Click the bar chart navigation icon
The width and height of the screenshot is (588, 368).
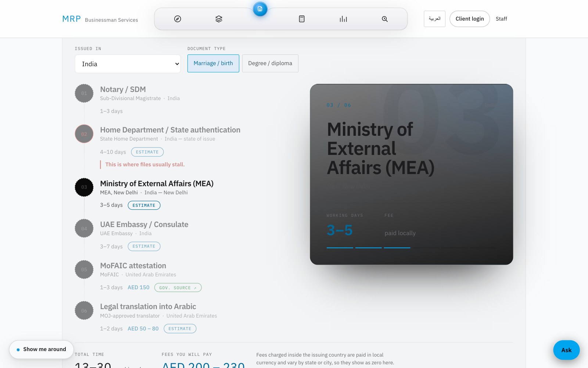coord(343,19)
